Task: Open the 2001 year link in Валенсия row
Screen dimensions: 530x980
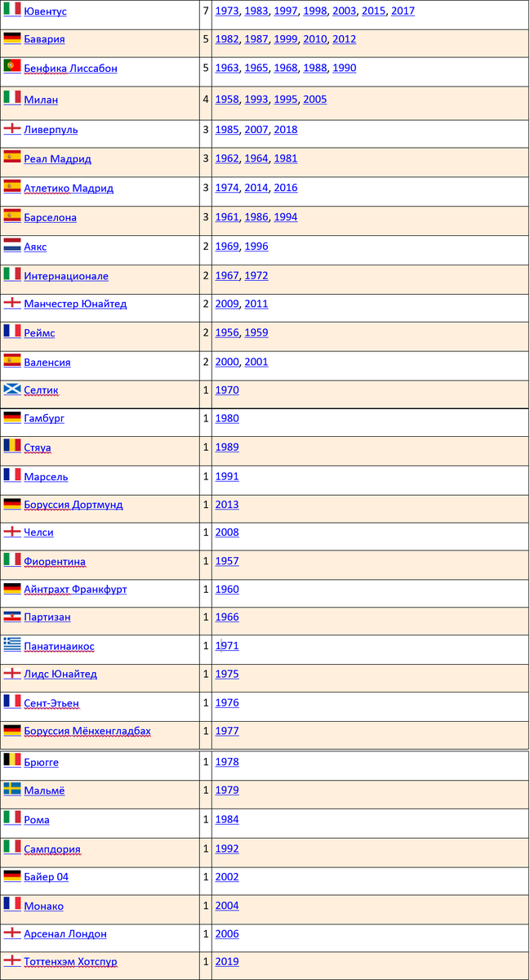Action: pyautogui.click(x=256, y=362)
